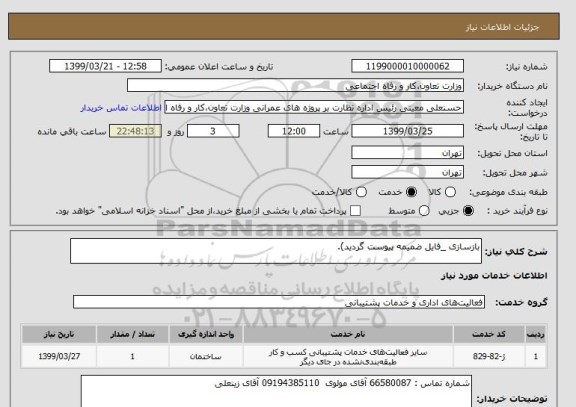Click the deadline hour field 12:00

tap(294, 131)
